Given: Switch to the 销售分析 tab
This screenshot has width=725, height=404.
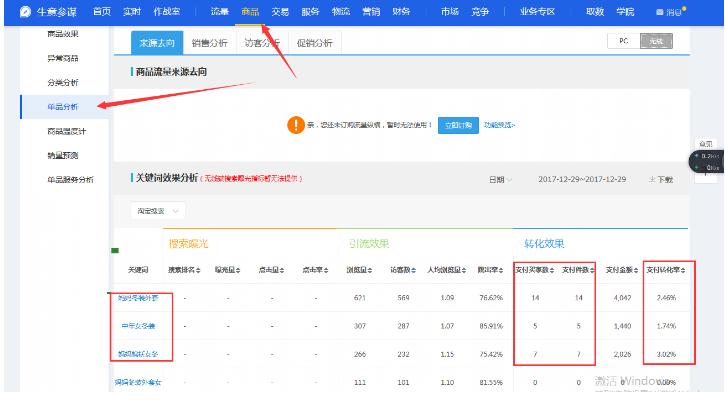Looking at the screenshot, I should click(209, 43).
